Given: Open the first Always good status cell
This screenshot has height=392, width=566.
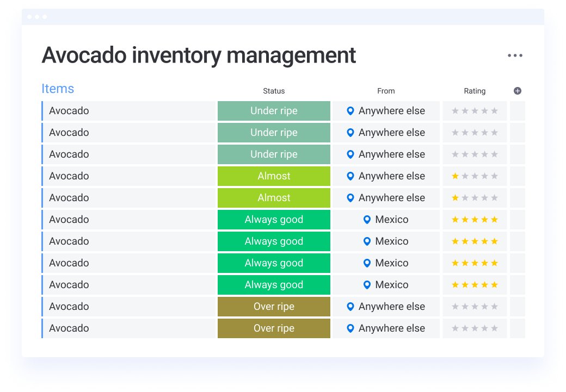Looking at the screenshot, I should pos(274,219).
